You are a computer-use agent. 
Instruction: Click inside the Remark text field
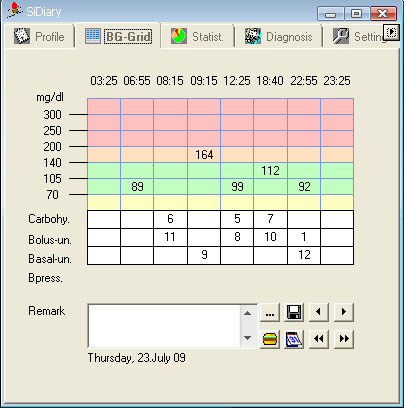click(x=164, y=326)
